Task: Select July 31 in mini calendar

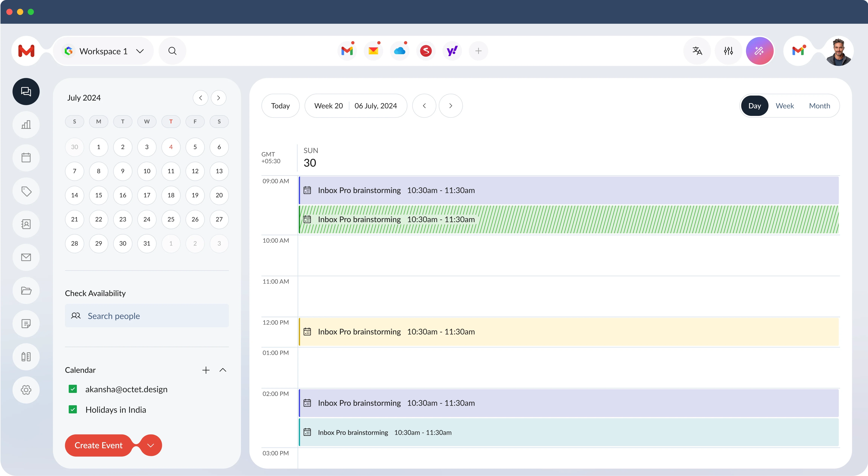Action: 147,243
